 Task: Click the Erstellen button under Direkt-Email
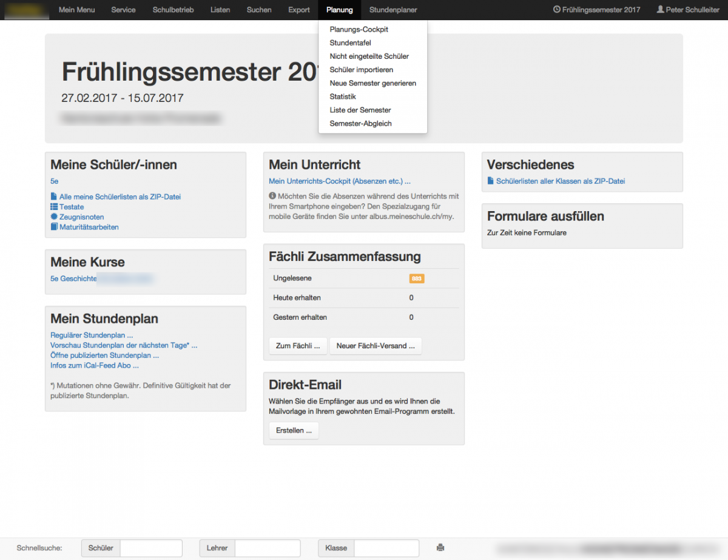pos(294,430)
